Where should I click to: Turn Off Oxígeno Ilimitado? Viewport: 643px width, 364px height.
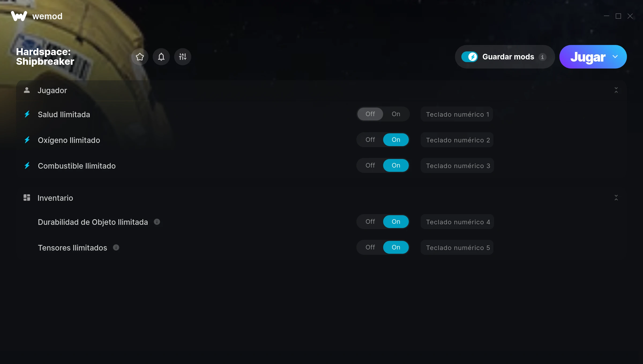coord(370,140)
